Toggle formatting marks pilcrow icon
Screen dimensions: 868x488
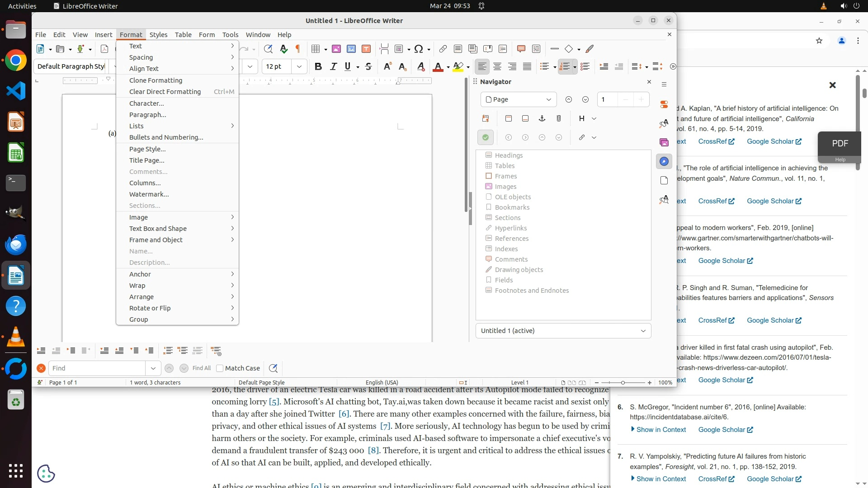298,49
